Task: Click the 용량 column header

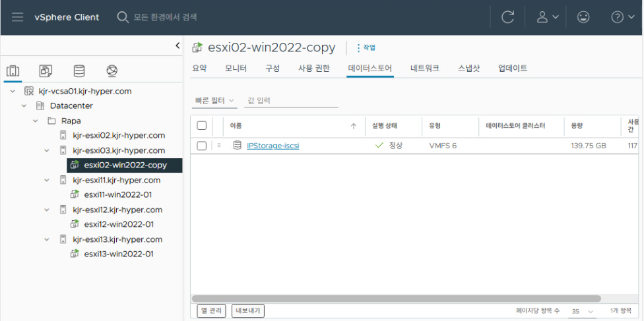Action: click(577, 126)
